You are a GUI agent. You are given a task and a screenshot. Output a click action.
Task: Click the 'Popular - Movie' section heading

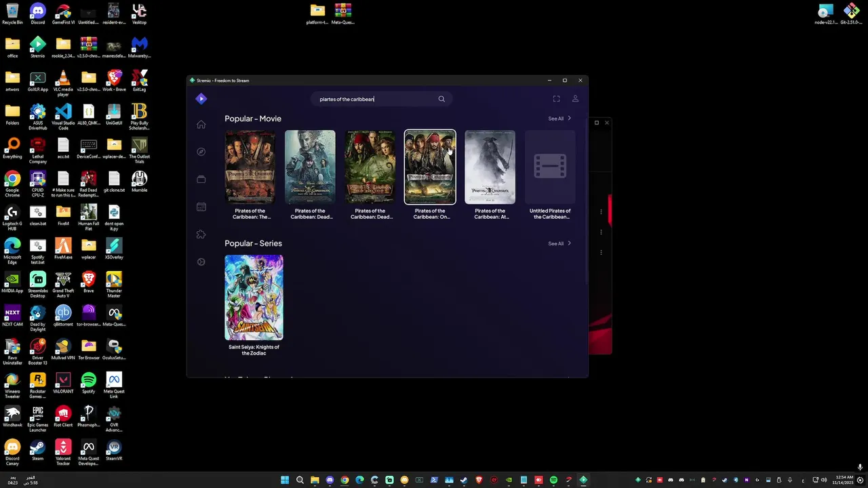(253, 119)
